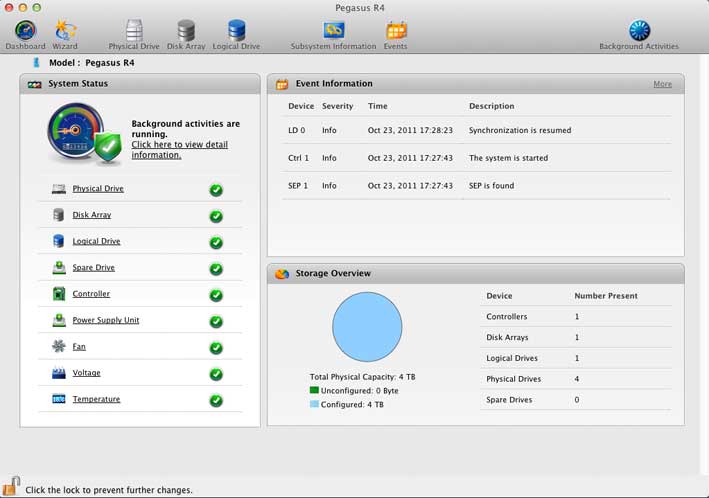Image resolution: width=709 pixels, height=498 pixels.
Task: Click the Controller row icon
Action: pos(59,294)
